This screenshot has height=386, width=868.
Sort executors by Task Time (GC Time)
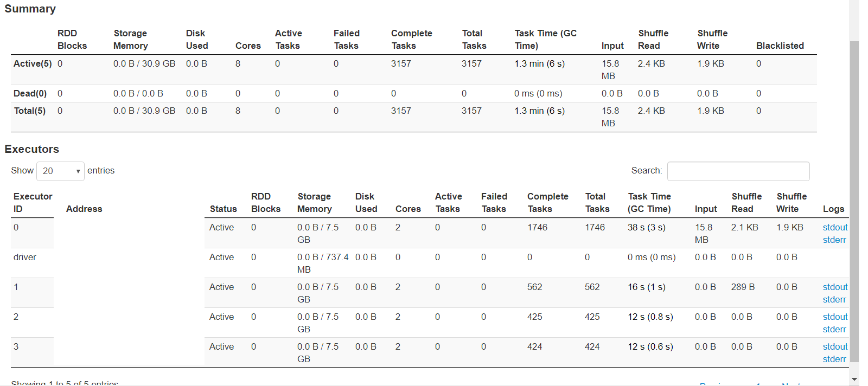point(649,203)
